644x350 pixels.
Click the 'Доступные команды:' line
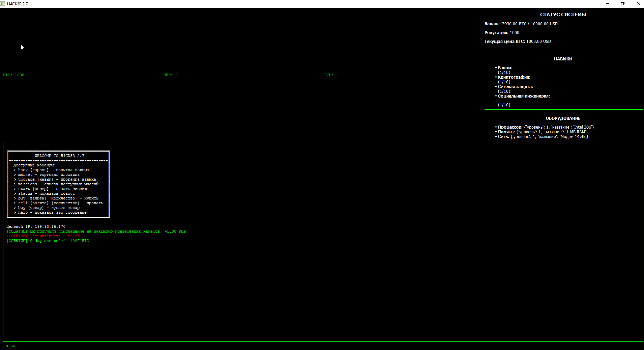[x=34, y=165]
